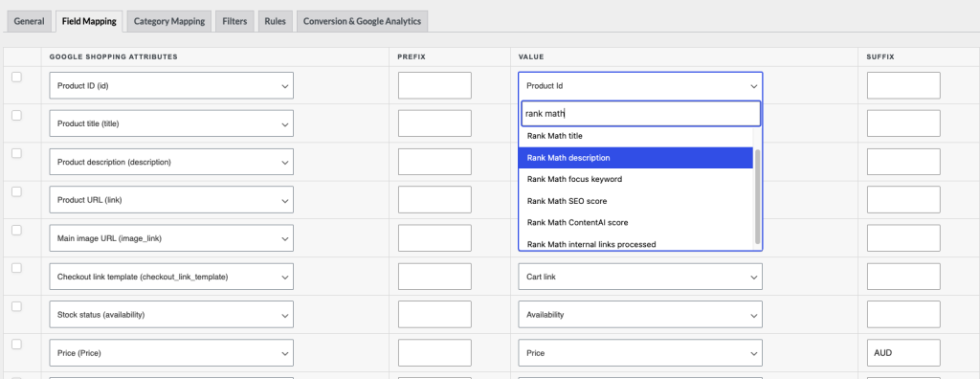Tick the checkbox for Product ID row
The width and height of the screenshot is (980, 379).
17,77
